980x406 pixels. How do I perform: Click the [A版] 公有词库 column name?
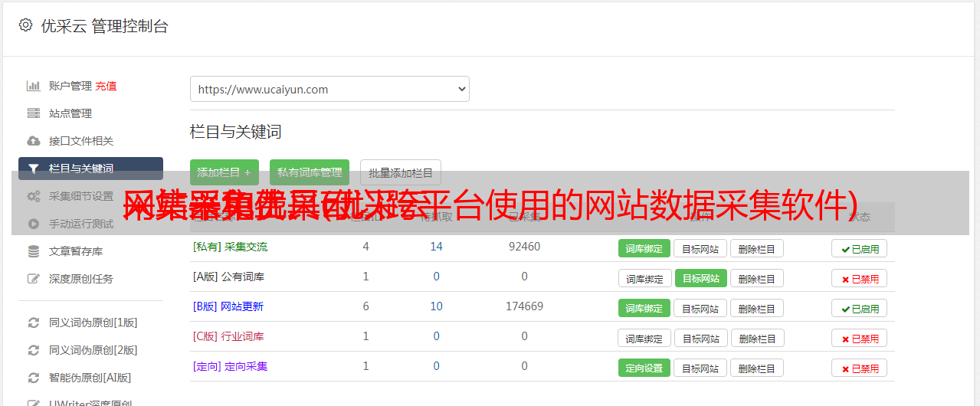click(x=228, y=277)
